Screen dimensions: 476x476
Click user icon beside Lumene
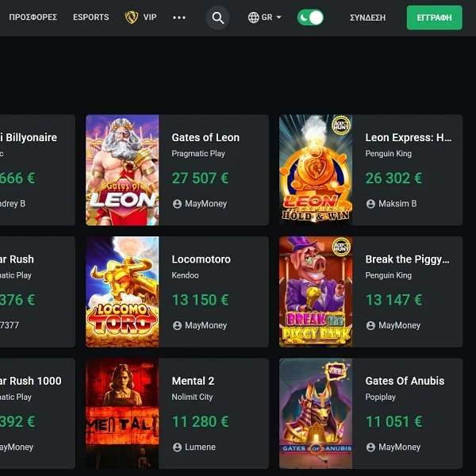point(177,447)
